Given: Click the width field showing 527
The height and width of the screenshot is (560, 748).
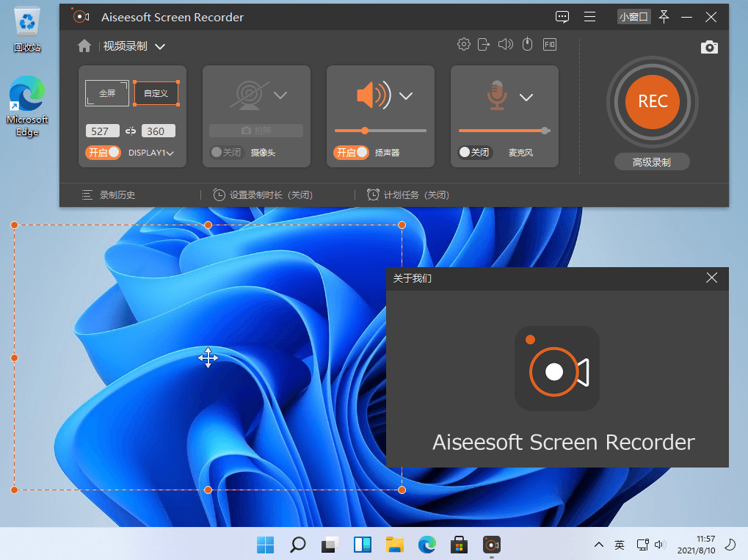Looking at the screenshot, I should click(x=103, y=131).
